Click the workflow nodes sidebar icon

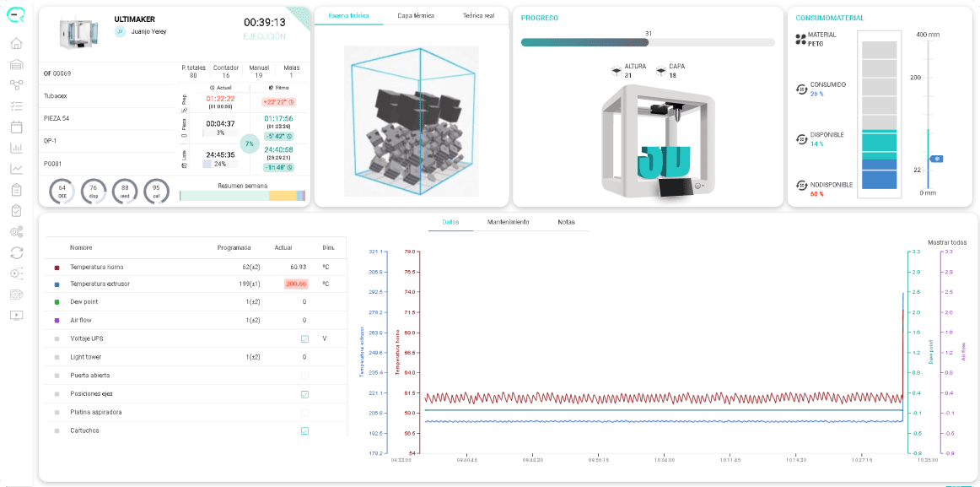(x=17, y=85)
